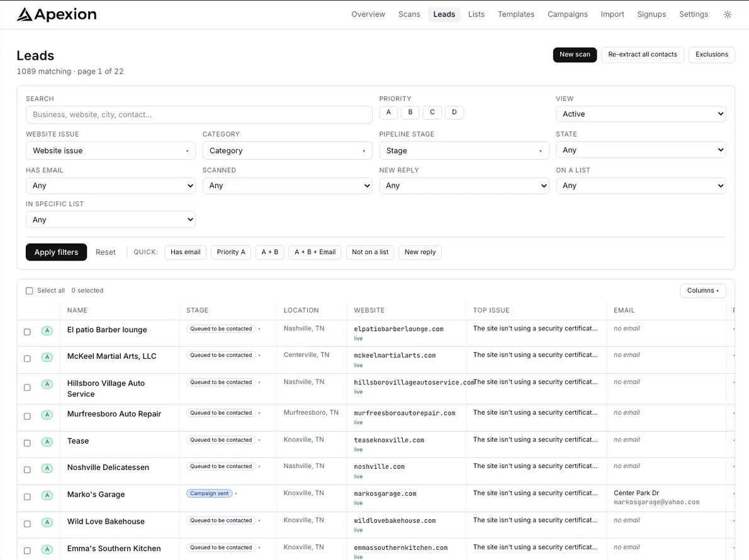Click the Apexion logo
Viewport: 749px width, 560px height.
57,14
